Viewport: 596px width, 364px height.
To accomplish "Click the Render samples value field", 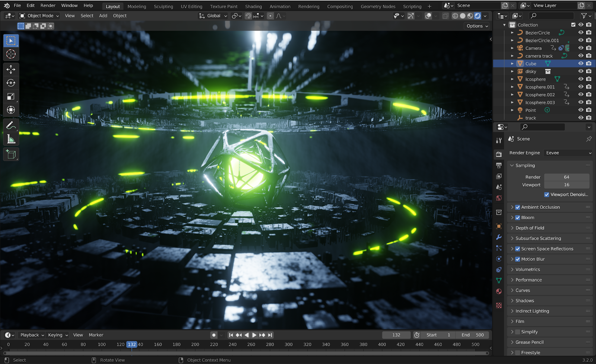I will click(566, 177).
